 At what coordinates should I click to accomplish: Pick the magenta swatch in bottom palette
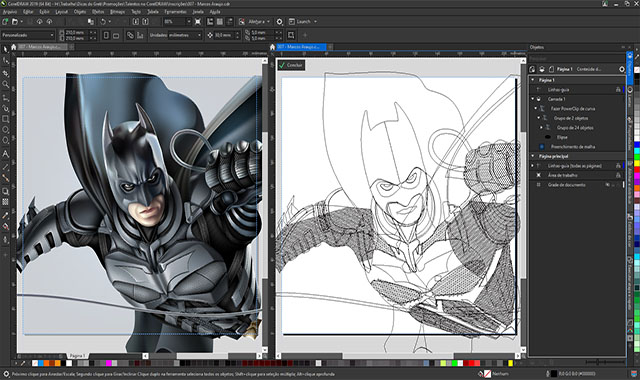(x=109, y=363)
